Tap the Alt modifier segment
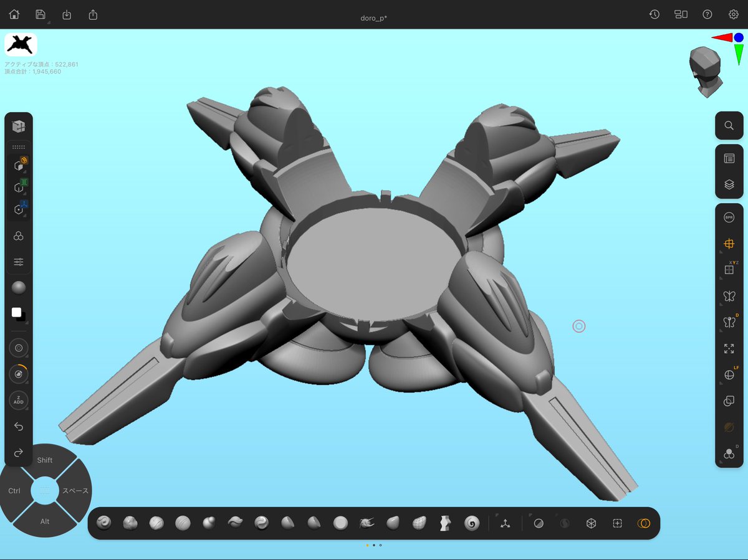Image resolution: width=748 pixels, height=560 pixels. point(45,521)
